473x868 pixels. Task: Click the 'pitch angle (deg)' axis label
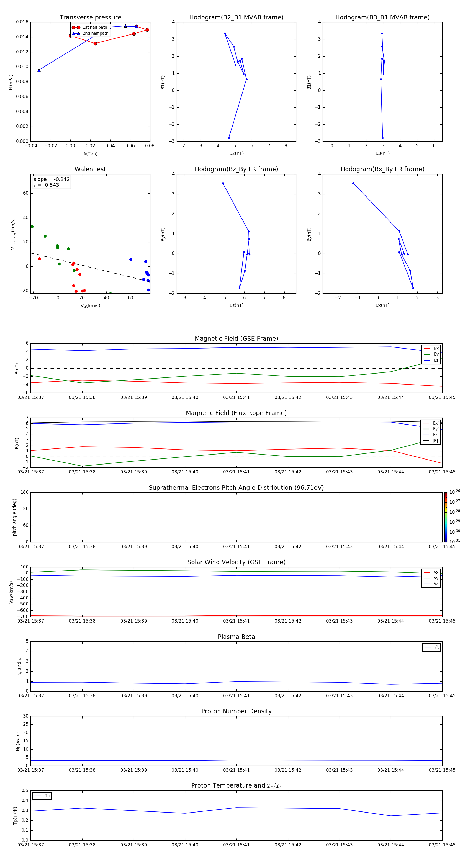pyautogui.click(x=14, y=517)
